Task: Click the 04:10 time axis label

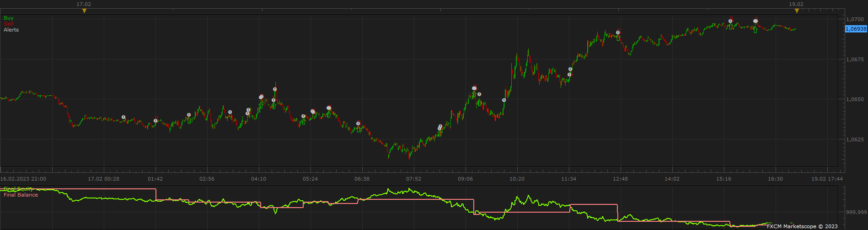Action: coord(258,179)
